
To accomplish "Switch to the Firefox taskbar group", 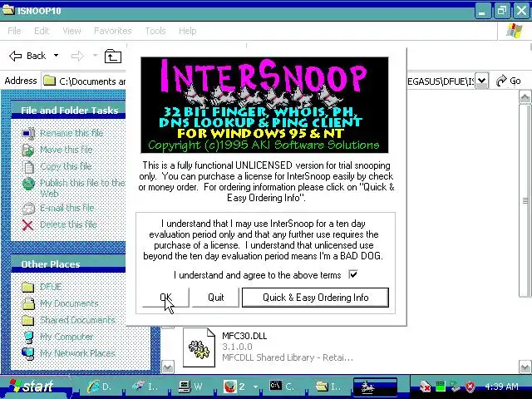I will [240, 387].
